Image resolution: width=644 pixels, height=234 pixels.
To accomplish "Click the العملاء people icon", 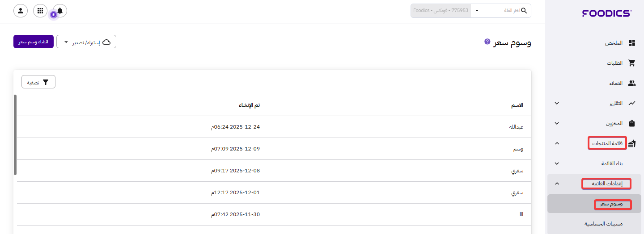I will [x=632, y=83].
